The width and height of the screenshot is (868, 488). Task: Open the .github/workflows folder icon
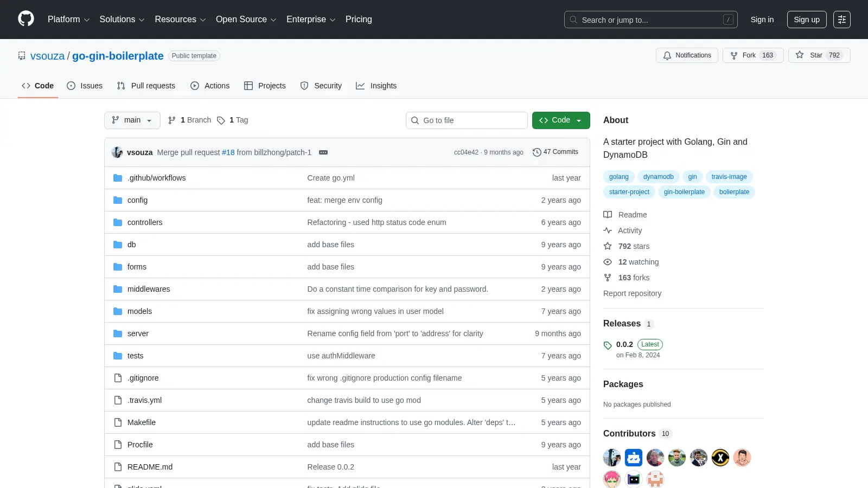[x=118, y=178]
